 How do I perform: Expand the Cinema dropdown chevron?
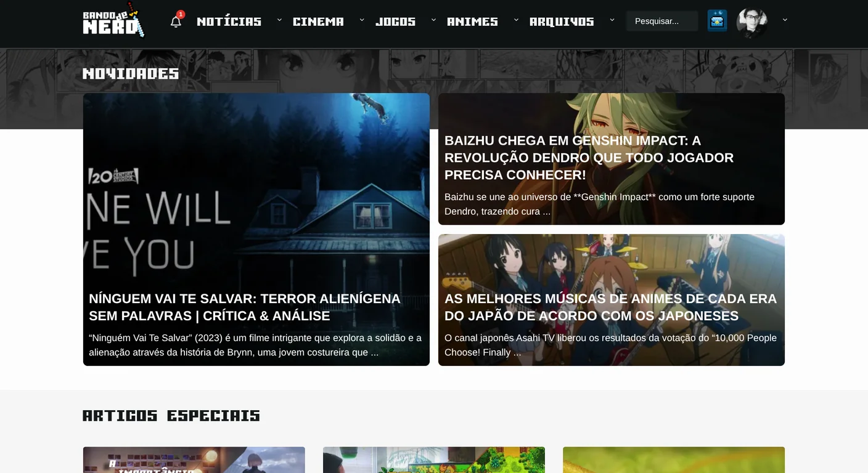(x=362, y=20)
